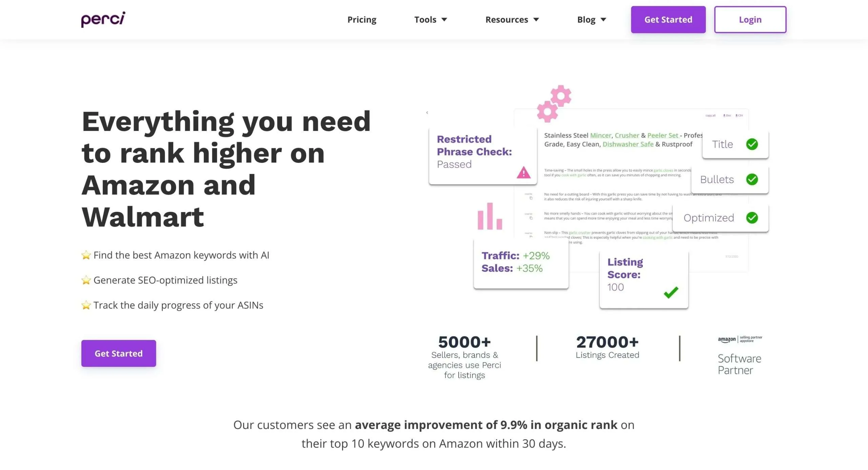Expand the Tools dropdown menu
This screenshot has width=868, height=470.
(431, 20)
